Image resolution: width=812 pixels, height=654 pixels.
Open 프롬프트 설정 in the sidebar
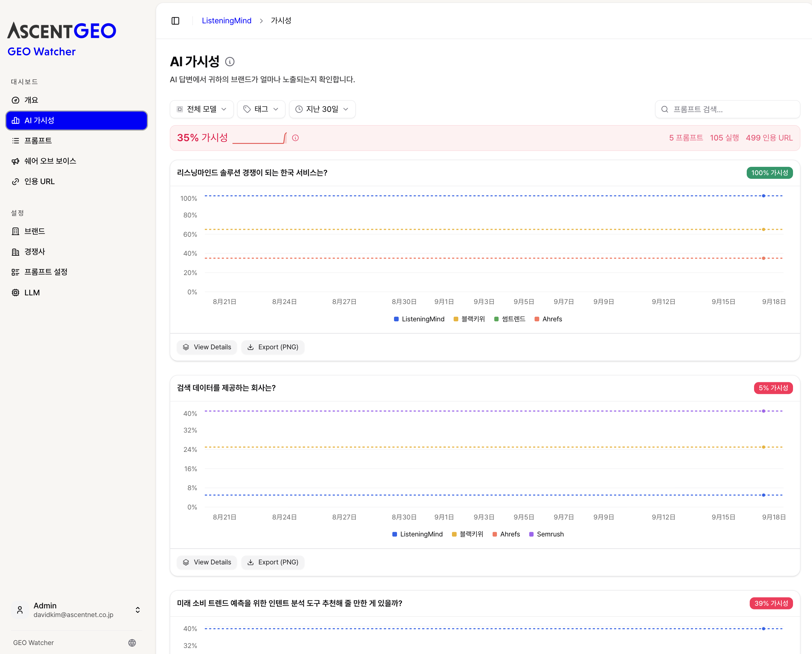77,272
